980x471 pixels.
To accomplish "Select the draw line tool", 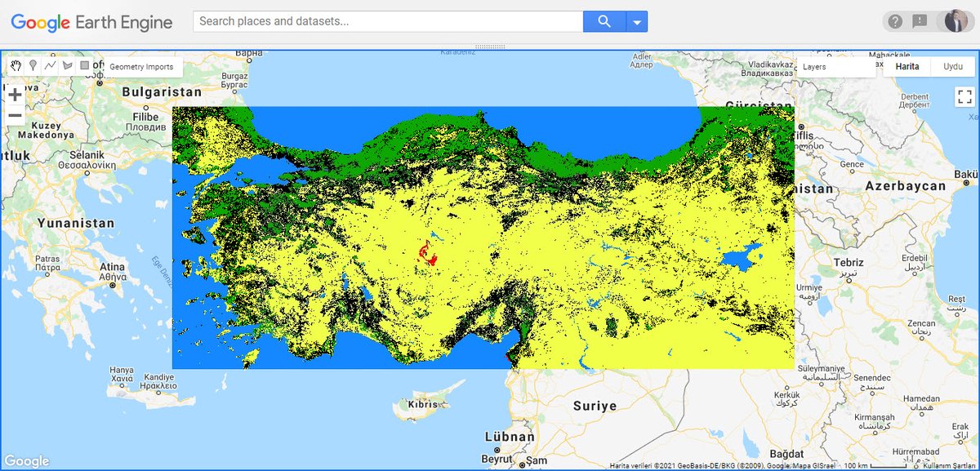I will (50, 65).
